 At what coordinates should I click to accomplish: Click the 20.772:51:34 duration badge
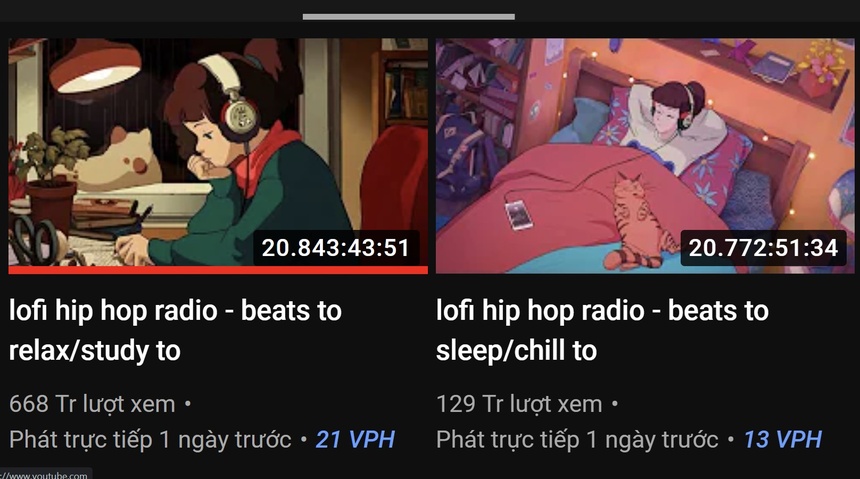pyautogui.click(x=763, y=248)
